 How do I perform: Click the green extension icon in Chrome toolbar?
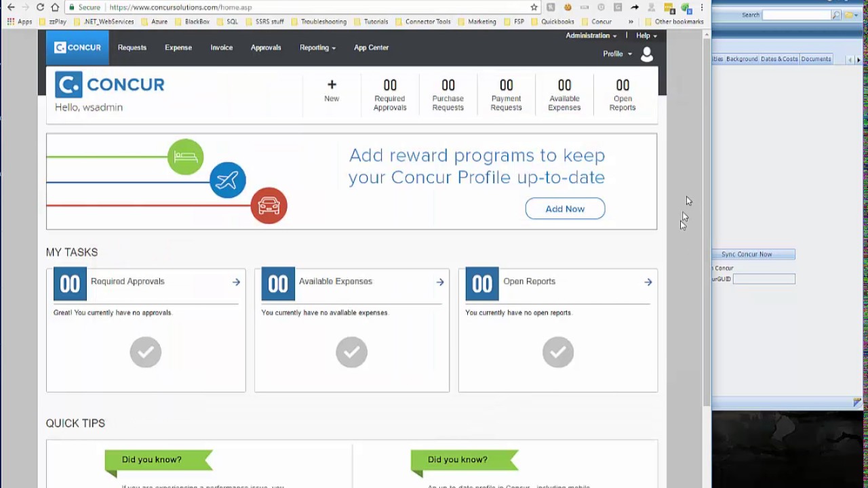coord(686,8)
